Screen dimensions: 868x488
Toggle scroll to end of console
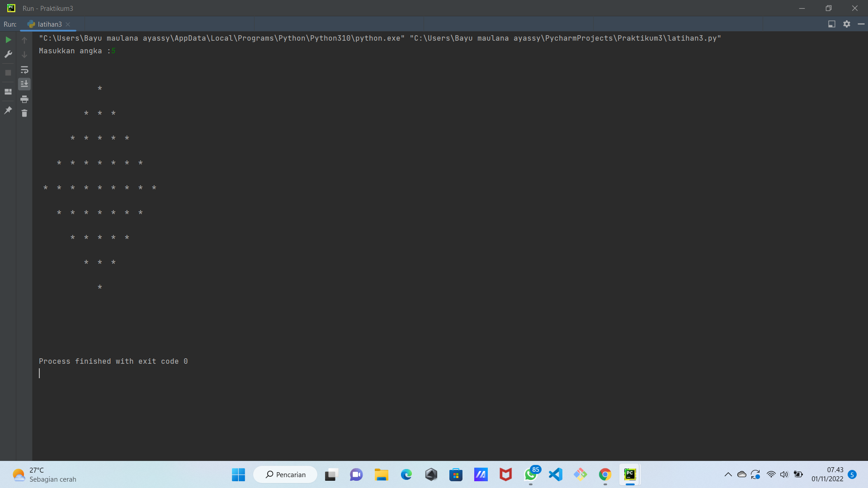click(x=24, y=84)
